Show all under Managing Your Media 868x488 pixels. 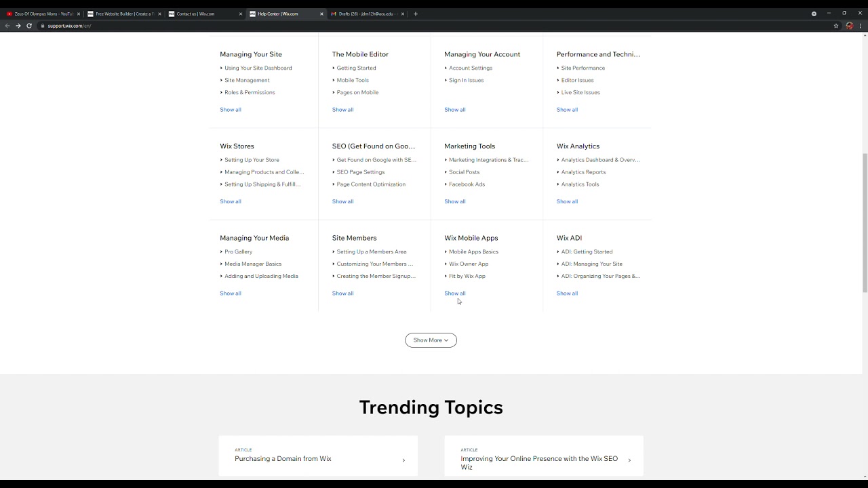231,293
